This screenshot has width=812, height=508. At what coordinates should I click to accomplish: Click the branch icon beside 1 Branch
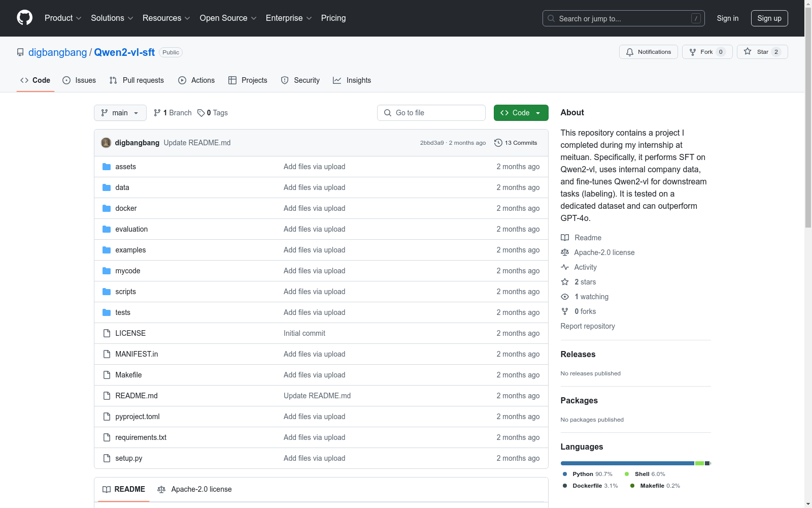point(157,113)
